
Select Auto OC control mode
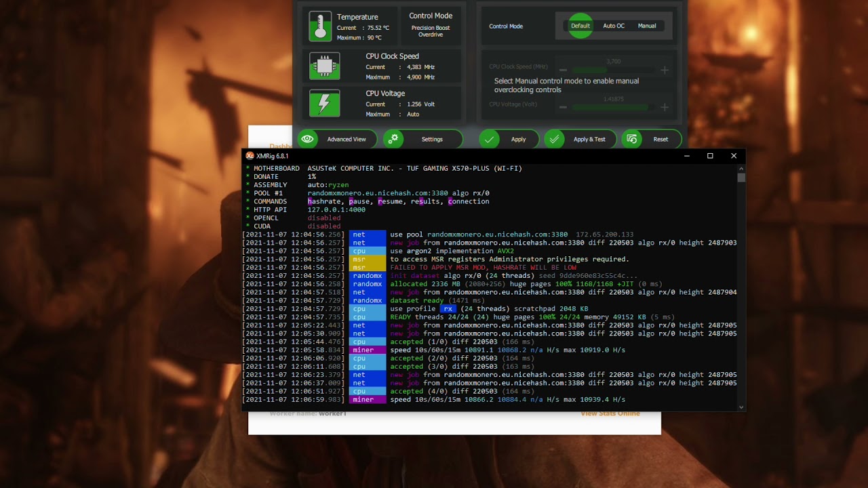614,26
